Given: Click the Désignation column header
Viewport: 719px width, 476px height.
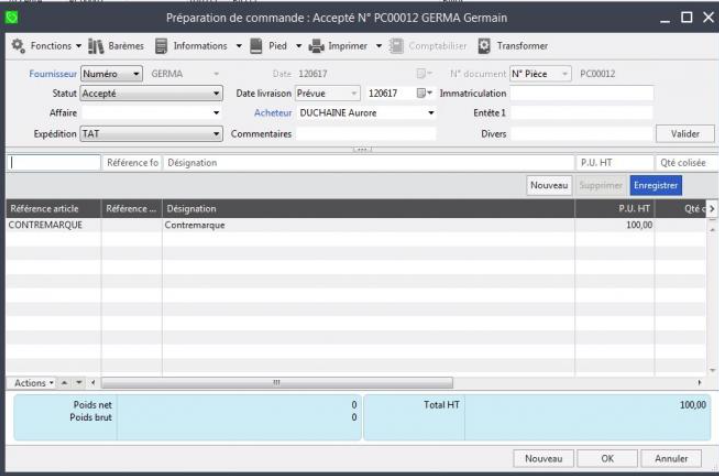Looking at the screenshot, I should pos(367,209).
